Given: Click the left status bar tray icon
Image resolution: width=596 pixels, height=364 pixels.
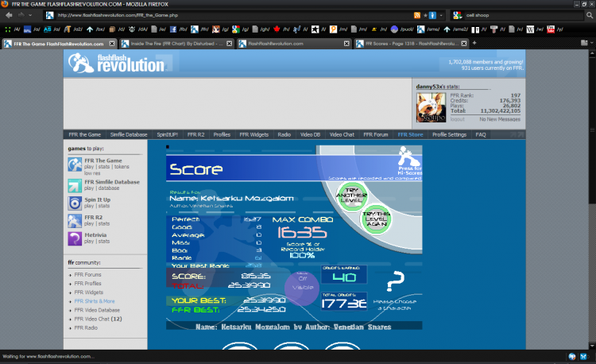Looking at the screenshot, I should coord(572,356).
